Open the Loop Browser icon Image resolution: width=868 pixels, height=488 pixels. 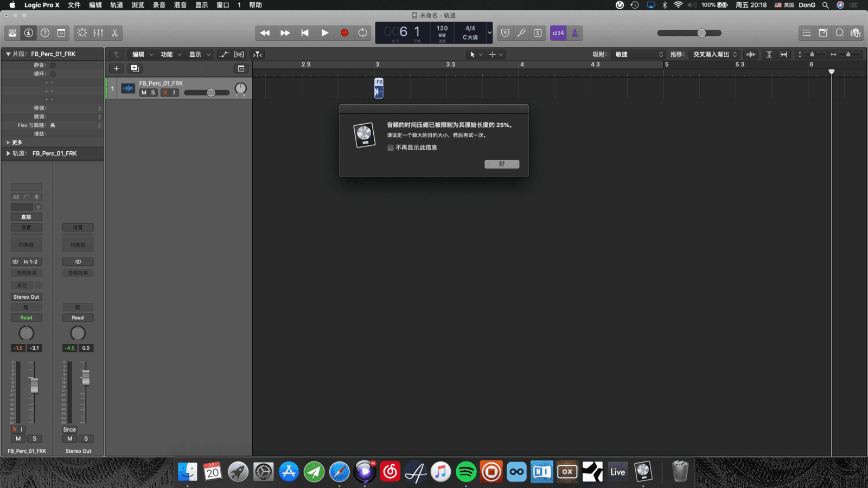[x=839, y=33]
